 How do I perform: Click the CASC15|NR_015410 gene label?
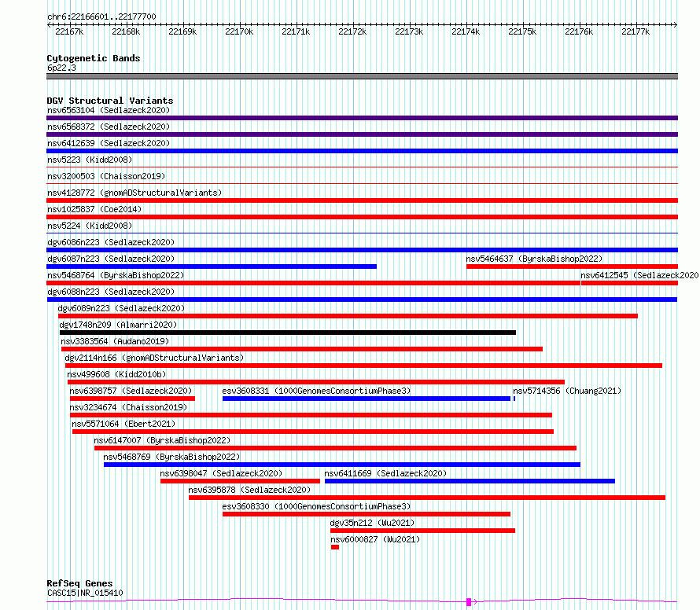click(85, 593)
